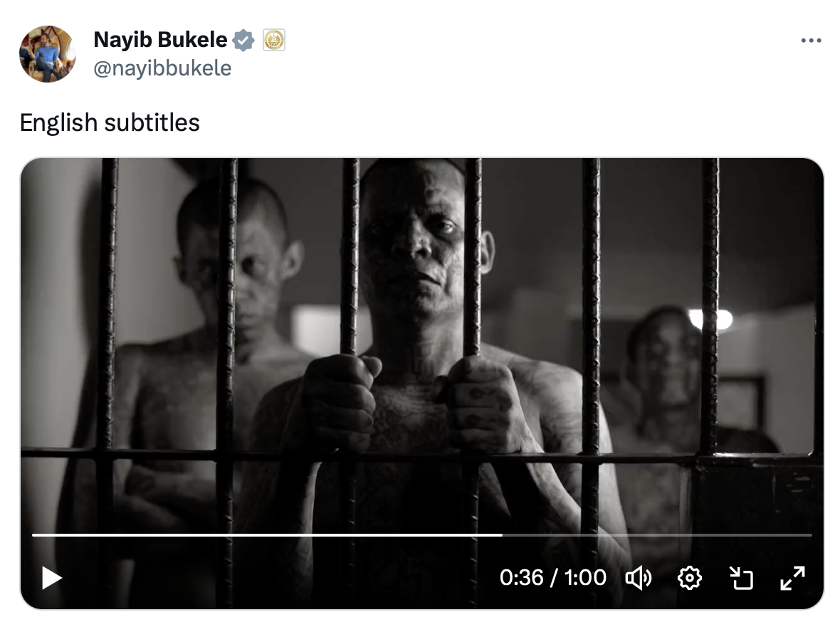
Task: Open Nayib Bukele's profile avatar
Action: [x=48, y=53]
